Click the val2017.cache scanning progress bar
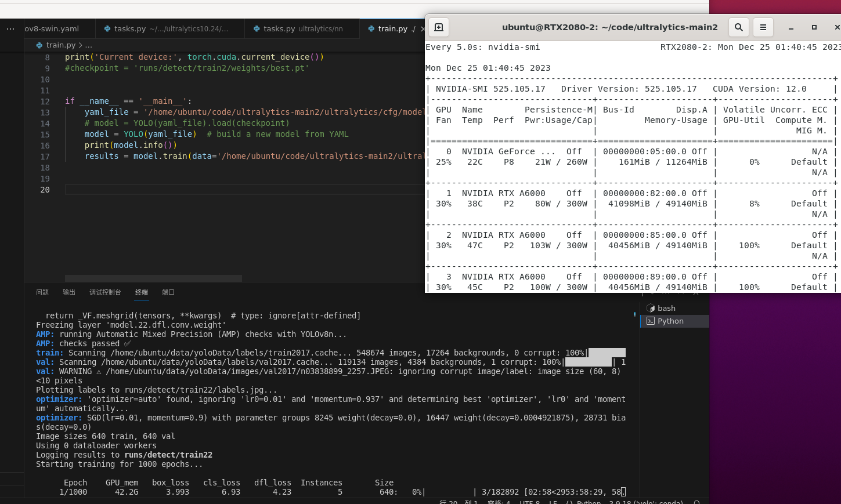The height and width of the screenshot is (504, 841). [x=589, y=362]
